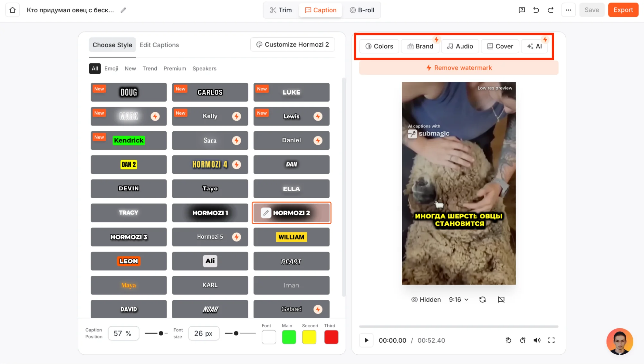Viewport: 644px width, 364px height.
Task: Edit project title with pencil icon
Action: (123, 10)
